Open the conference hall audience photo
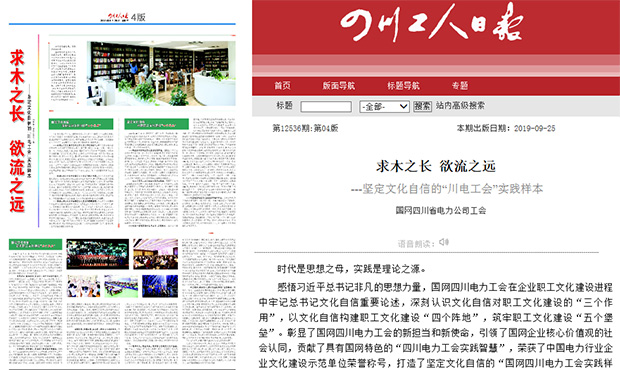This screenshot has width=620, height=370. click(x=155, y=254)
